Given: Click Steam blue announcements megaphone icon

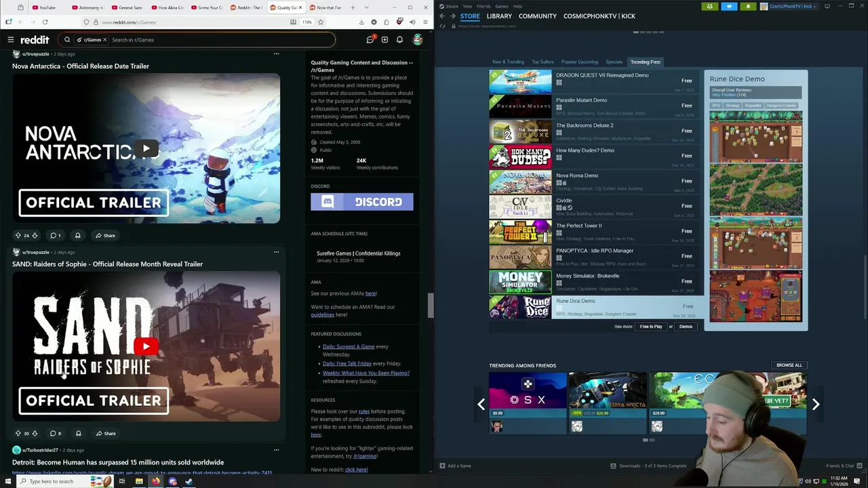Looking at the screenshot, I should 729,6.
